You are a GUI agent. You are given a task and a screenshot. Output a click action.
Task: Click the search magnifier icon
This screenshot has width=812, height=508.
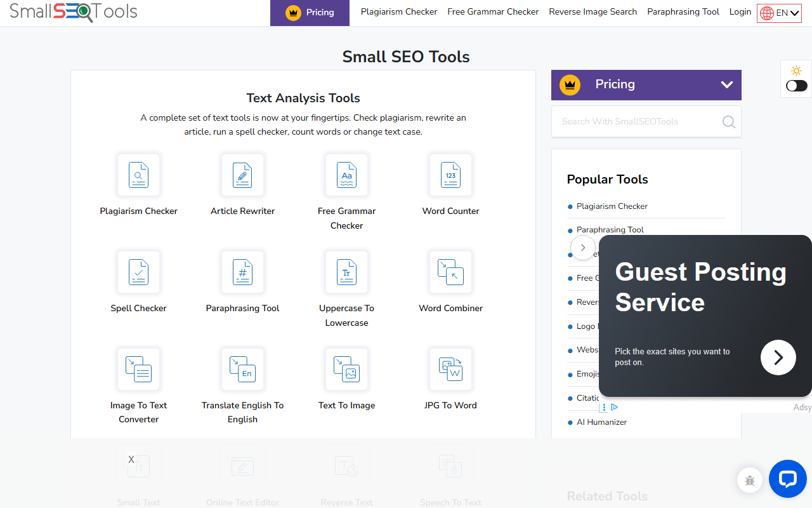[x=729, y=121]
